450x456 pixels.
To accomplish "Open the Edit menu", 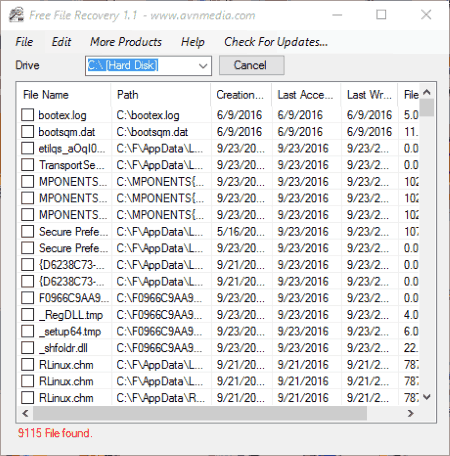I will click(x=61, y=42).
